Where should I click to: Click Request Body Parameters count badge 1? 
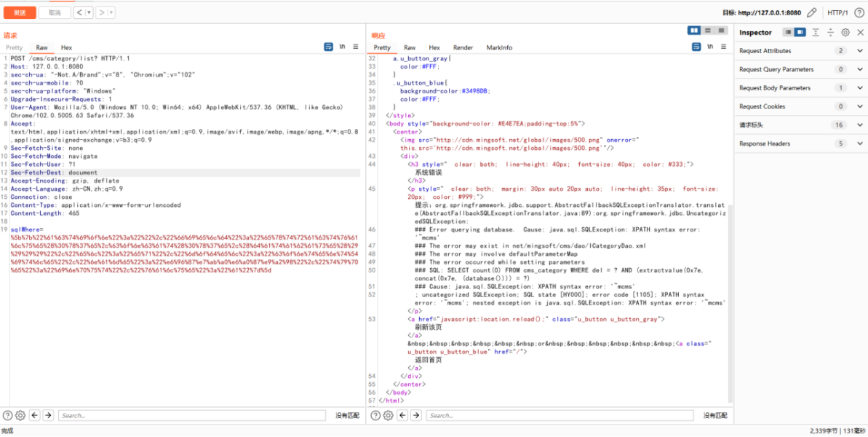pyautogui.click(x=841, y=88)
